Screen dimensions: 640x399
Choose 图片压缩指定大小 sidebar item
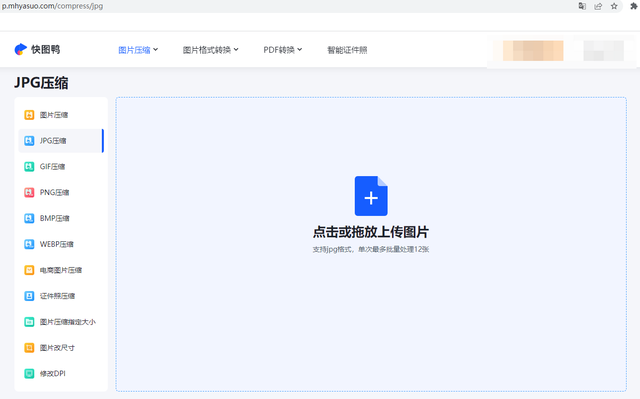(x=61, y=322)
